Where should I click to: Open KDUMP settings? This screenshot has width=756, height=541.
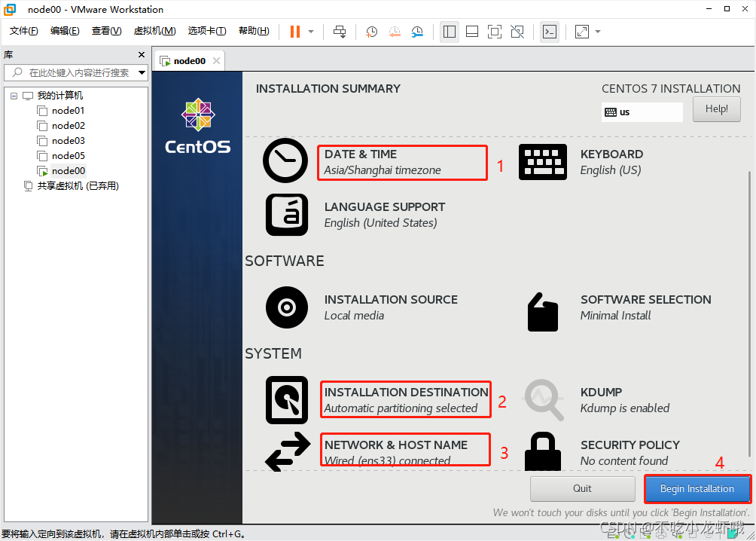[x=625, y=400]
